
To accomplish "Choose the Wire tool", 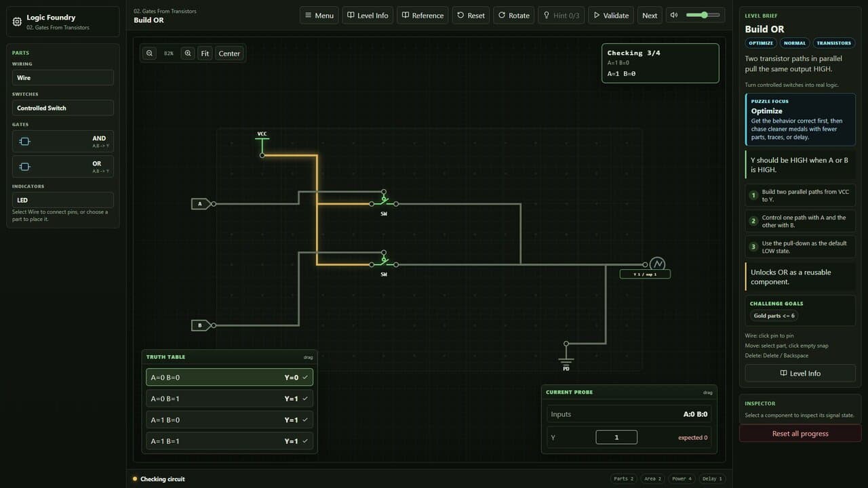I will [63, 77].
